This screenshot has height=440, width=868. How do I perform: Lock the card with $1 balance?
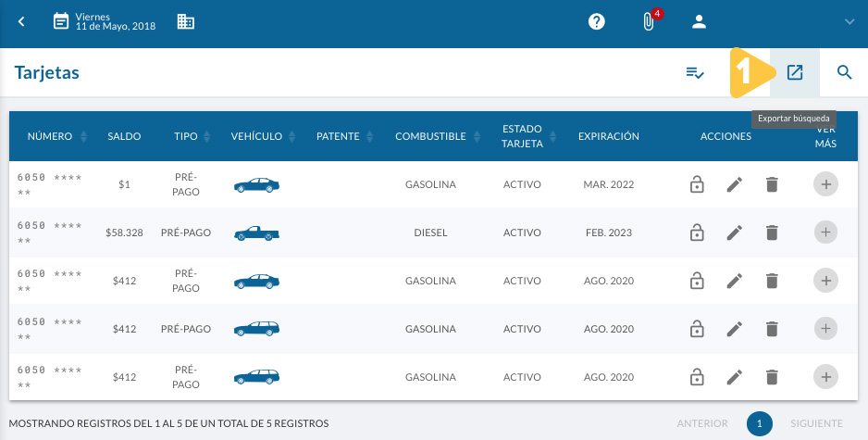click(697, 184)
